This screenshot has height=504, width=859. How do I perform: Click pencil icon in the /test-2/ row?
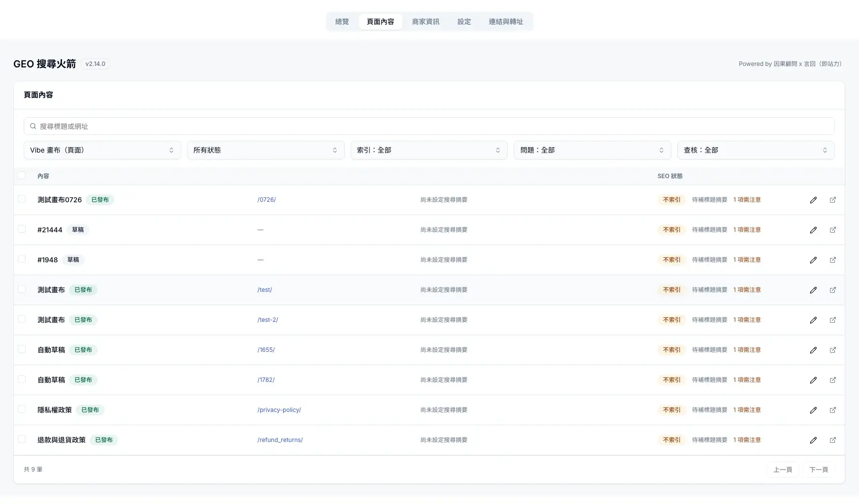click(x=813, y=320)
